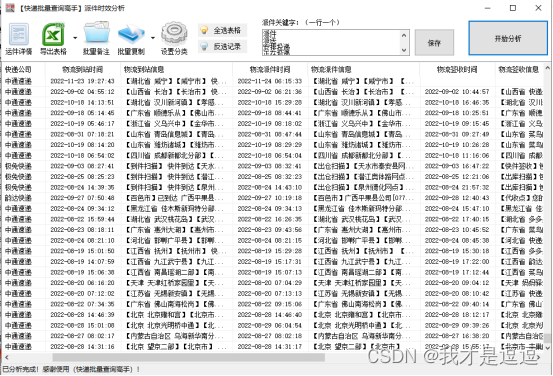Click table vertical scrollbar up arrow

click(547, 67)
